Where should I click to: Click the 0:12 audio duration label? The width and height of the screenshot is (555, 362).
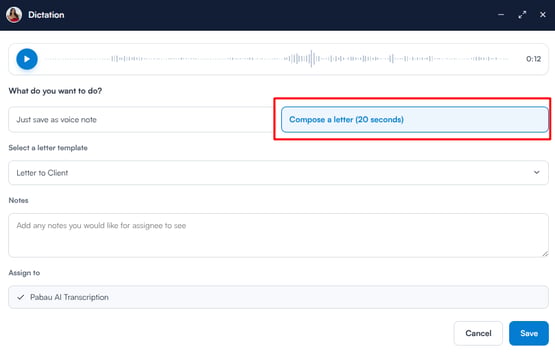[x=533, y=59]
